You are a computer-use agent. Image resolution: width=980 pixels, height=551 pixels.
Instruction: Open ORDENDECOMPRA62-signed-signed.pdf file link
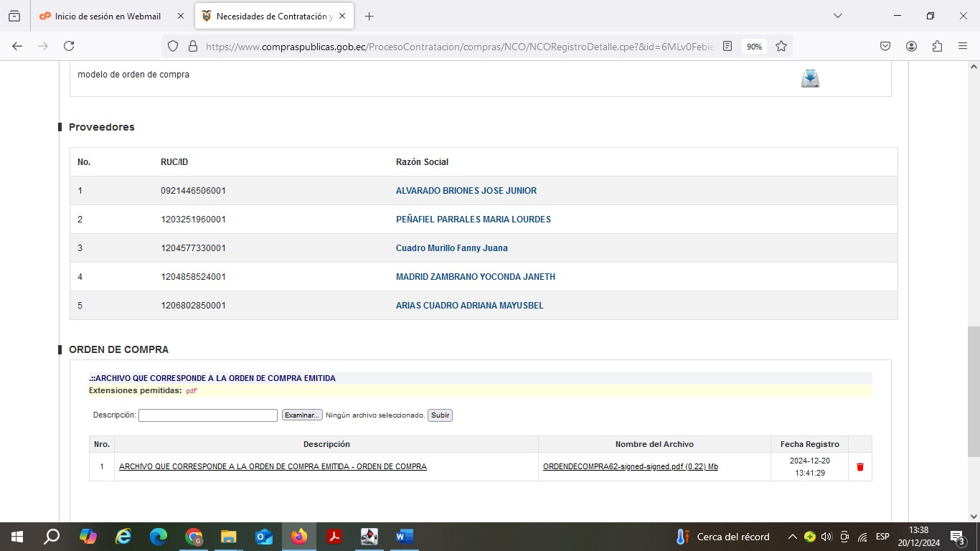pyautogui.click(x=630, y=467)
